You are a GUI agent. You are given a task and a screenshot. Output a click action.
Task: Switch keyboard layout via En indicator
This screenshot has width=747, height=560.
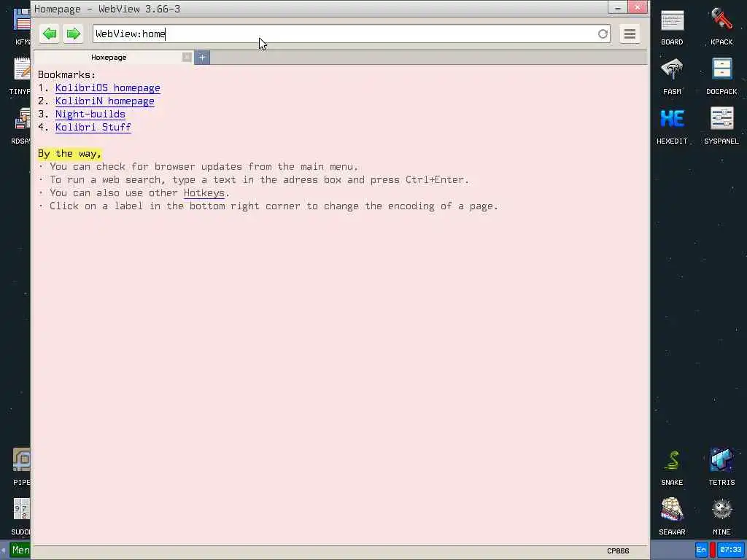click(701, 550)
